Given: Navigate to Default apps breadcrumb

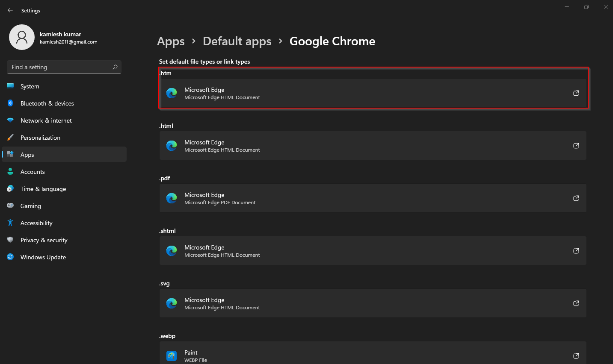Looking at the screenshot, I should click(237, 41).
